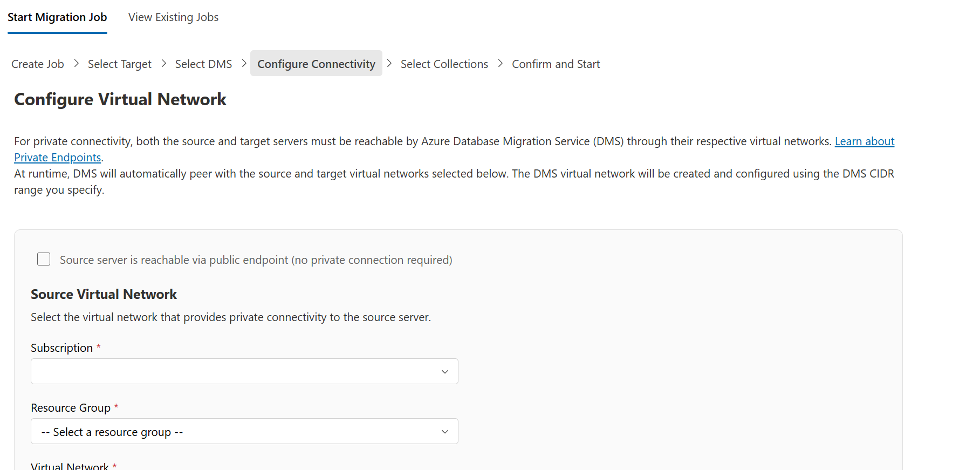Open the Subscription dropdown
This screenshot has height=470, width=980.
tap(237, 371)
